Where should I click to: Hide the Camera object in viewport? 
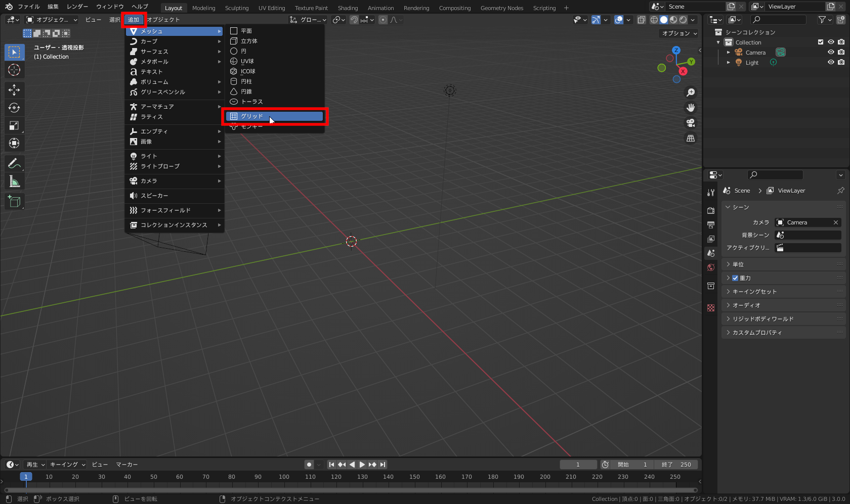click(x=831, y=53)
